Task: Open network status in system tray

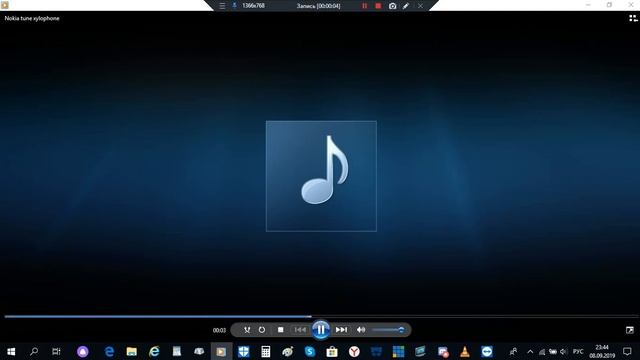Action: point(542,351)
